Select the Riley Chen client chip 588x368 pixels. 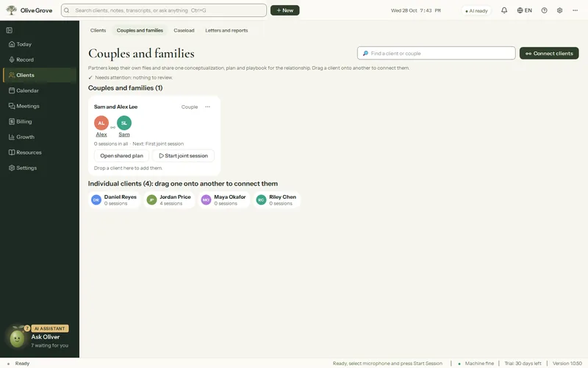pyautogui.click(x=277, y=199)
